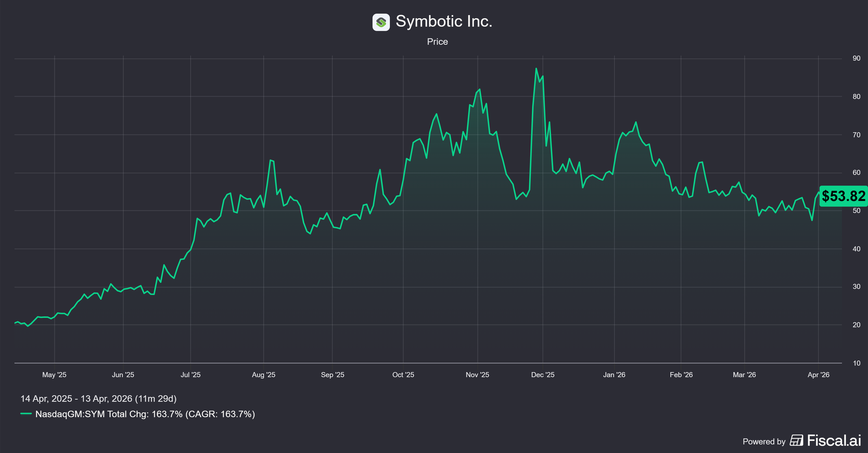Click the "Sep '25" x-axis label
Viewport: 868px width, 453px height.
[332, 375]
